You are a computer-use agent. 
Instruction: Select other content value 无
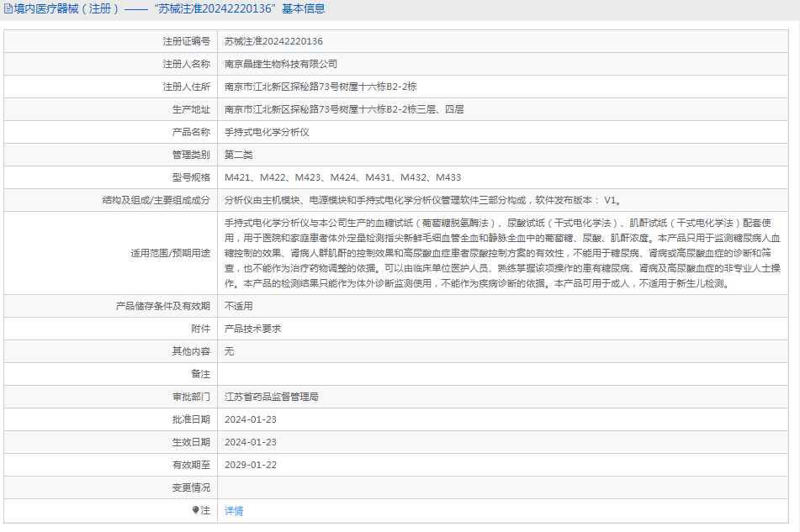click(229, 351)
